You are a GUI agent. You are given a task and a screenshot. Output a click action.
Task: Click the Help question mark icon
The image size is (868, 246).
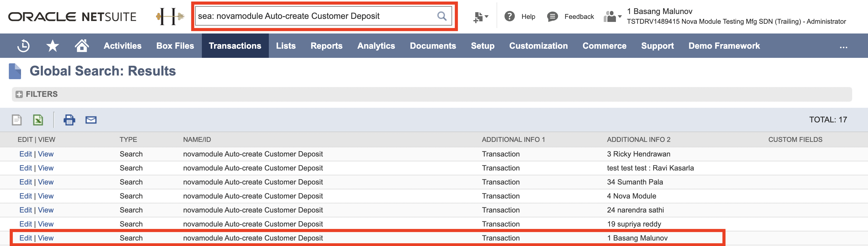pyautogui.click(x=509, y=16)
